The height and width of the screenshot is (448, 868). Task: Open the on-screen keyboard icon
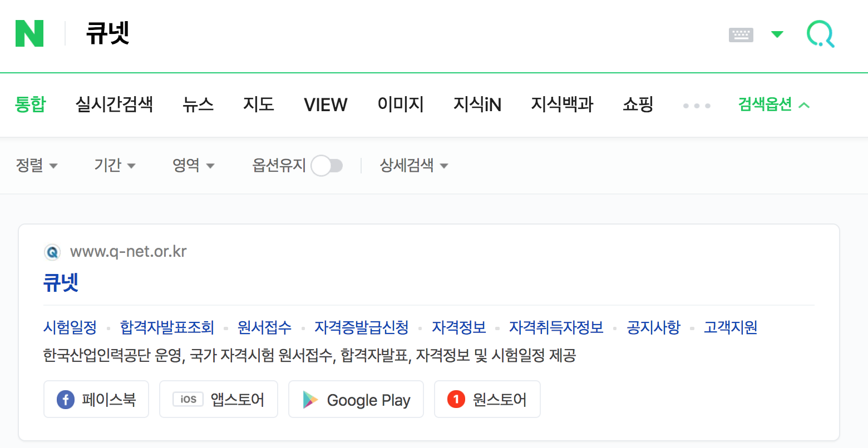741,35
